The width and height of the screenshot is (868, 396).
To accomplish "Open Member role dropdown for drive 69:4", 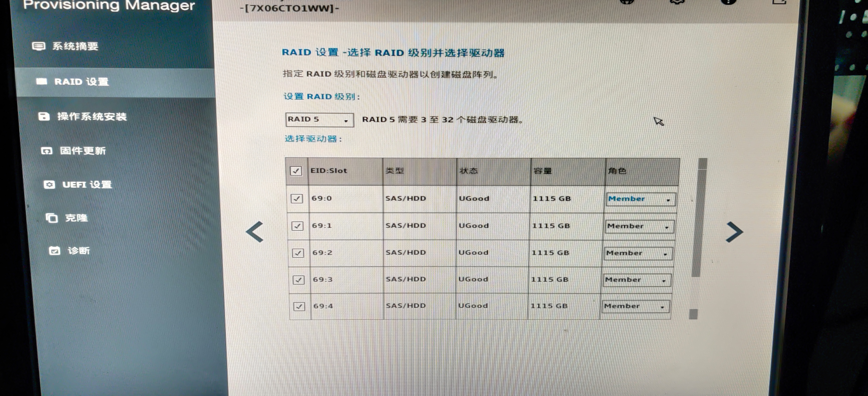I will 636,307.
